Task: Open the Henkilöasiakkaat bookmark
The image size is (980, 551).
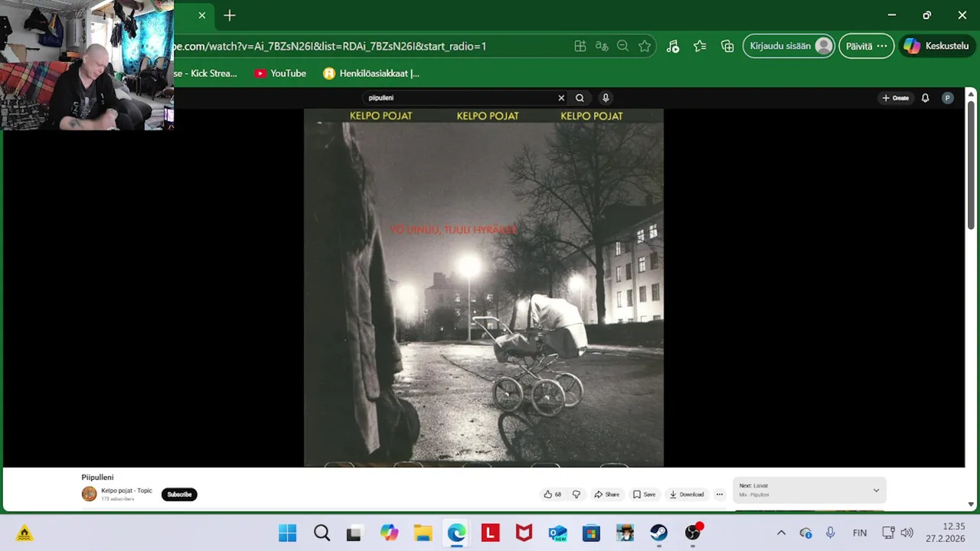Action: [x=371, y=73]
